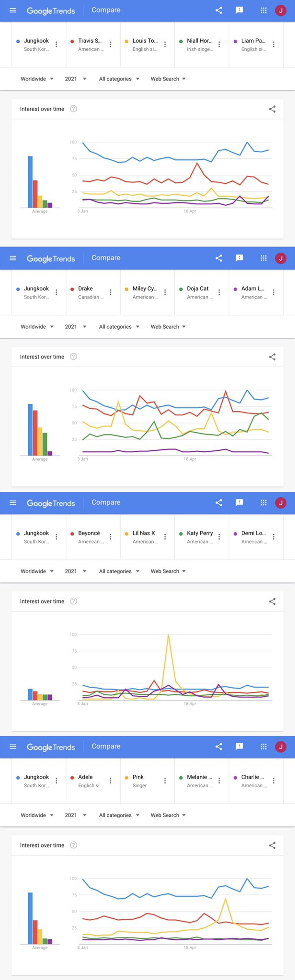295x980 pixels.
Task: Open the three-dot menu for Adele
Action: pos(111,781)
